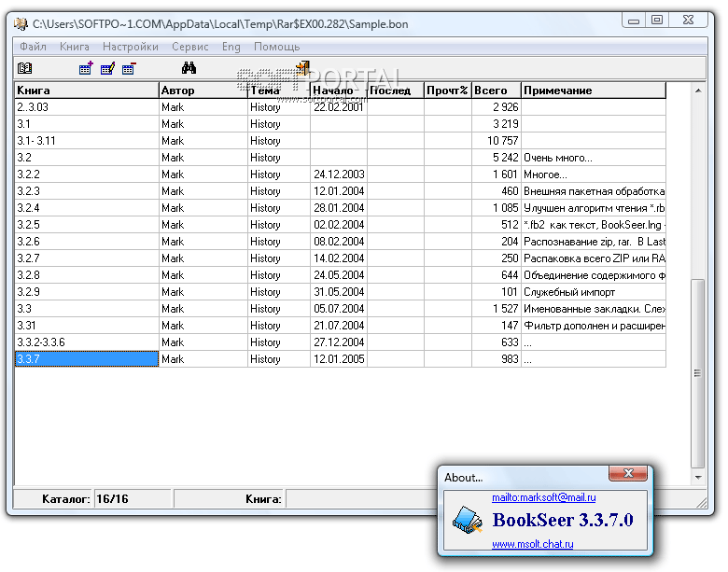Select book row 3.2.6
The height and width of the screenshot is (572, 728).
[341, 242]
